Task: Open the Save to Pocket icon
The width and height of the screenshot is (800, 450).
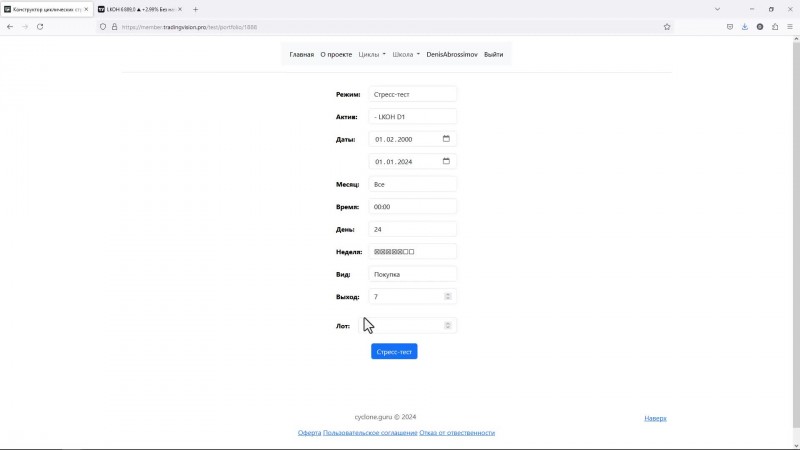Action: pos(730,27)
